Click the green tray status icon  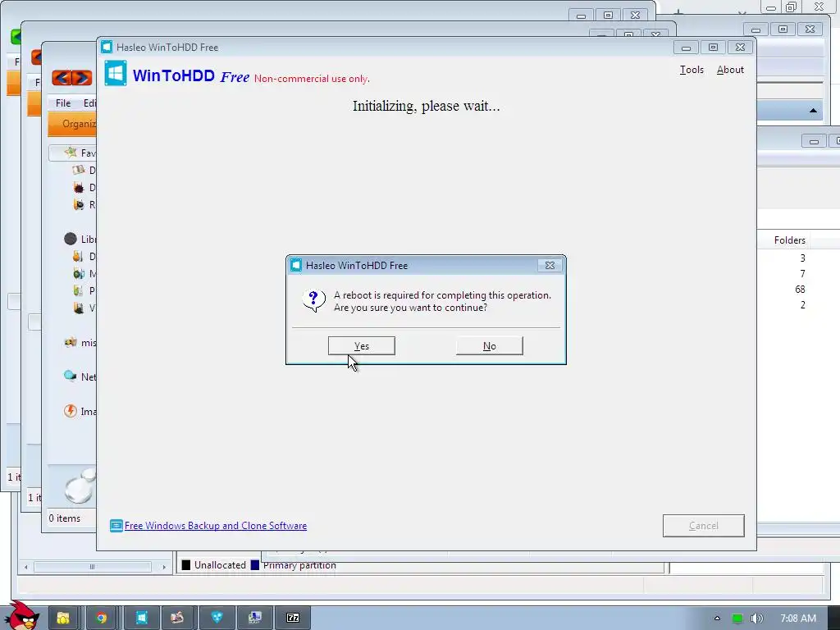pos(737,619)
